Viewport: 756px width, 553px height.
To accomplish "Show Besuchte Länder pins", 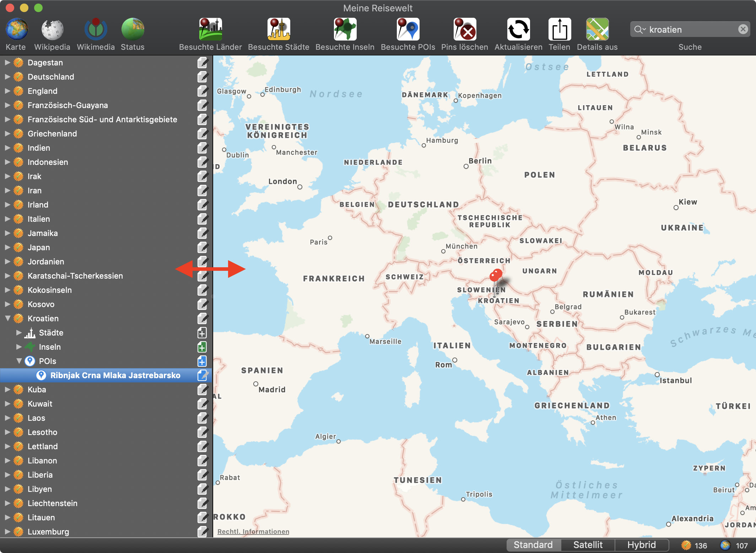I will click(x=210, y=29).
